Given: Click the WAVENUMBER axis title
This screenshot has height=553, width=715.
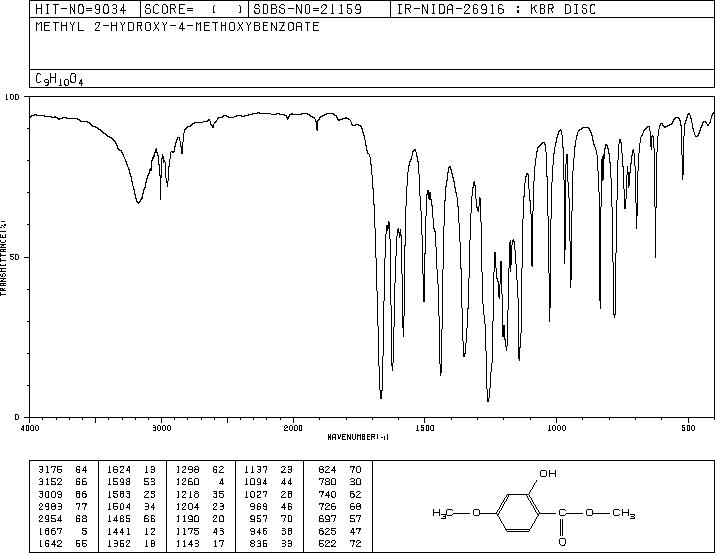Looking at the screenshot, I should [358, 437].
